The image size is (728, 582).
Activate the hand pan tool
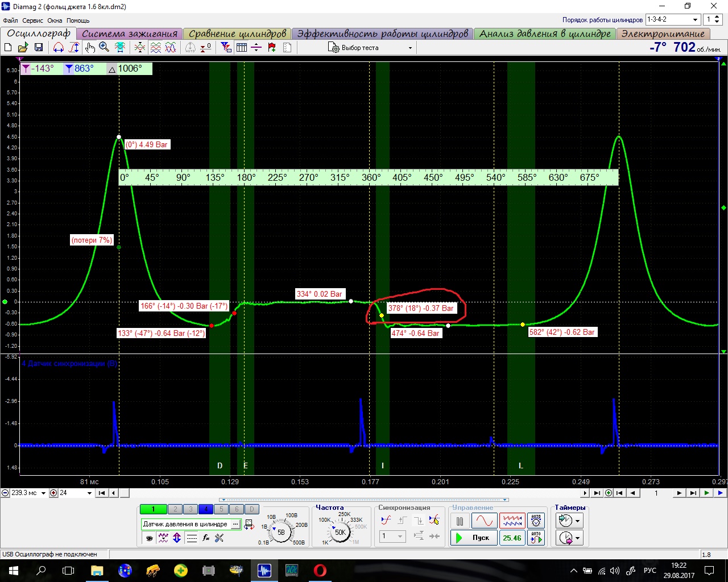pos(90,47)
